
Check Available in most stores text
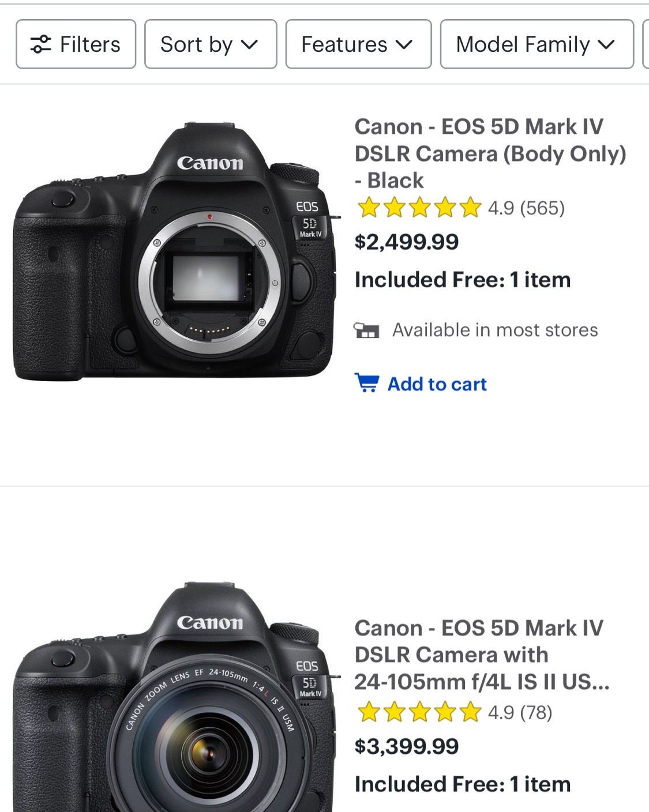click(495, 330)
